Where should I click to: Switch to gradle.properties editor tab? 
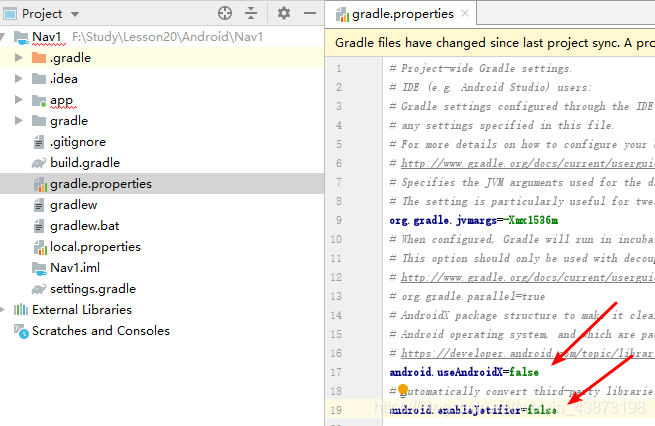coord(402,14)
